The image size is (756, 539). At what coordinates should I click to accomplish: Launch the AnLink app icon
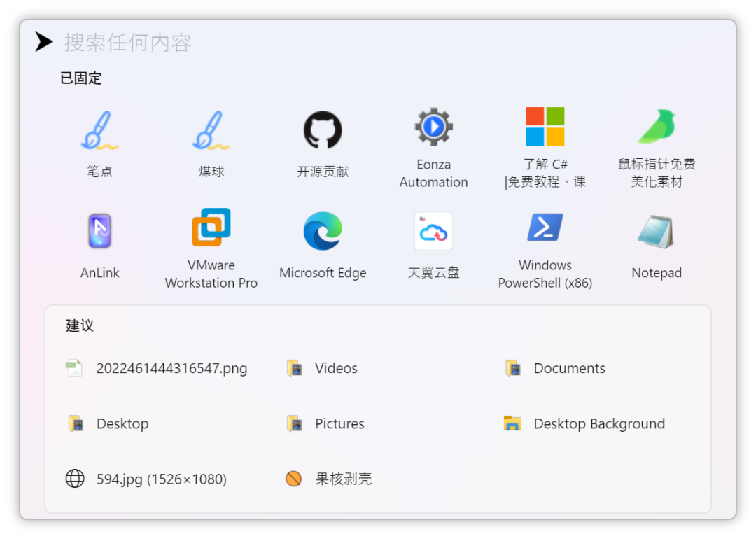(100, 231)
